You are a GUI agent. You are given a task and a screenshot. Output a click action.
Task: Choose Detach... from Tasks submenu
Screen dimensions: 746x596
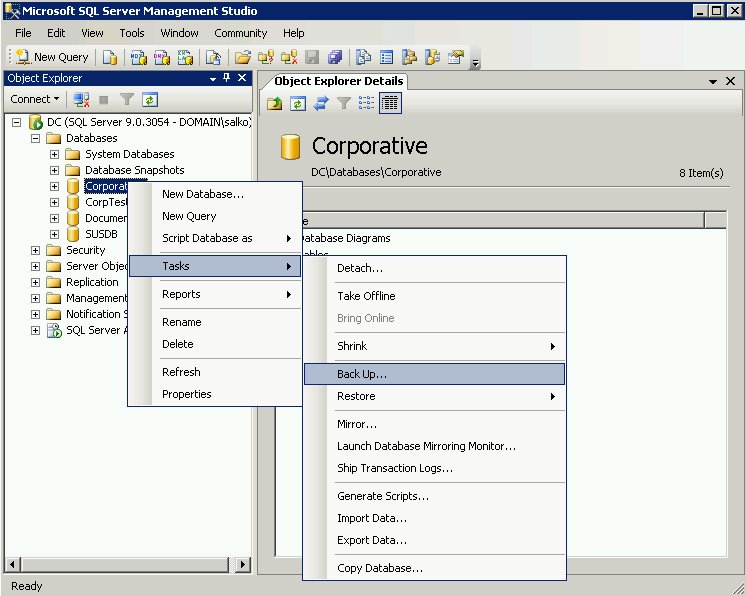pyautogui.click(x=434, y=268)
